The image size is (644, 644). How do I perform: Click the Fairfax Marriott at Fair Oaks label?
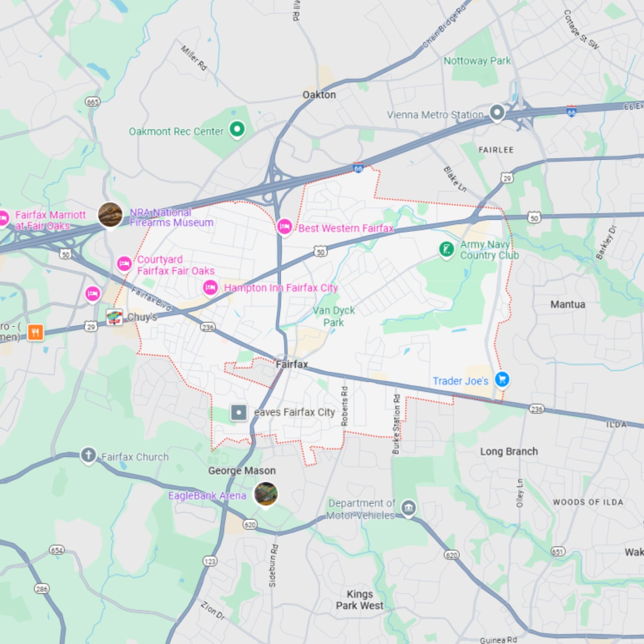point(50,220)
